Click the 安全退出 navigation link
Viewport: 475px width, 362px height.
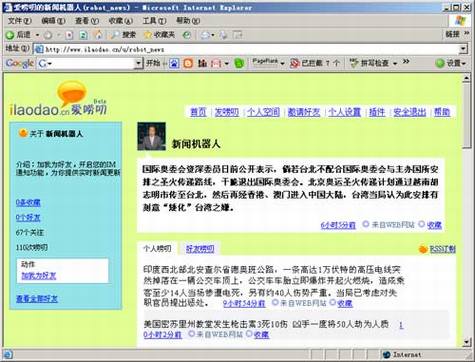pos(409,112)
